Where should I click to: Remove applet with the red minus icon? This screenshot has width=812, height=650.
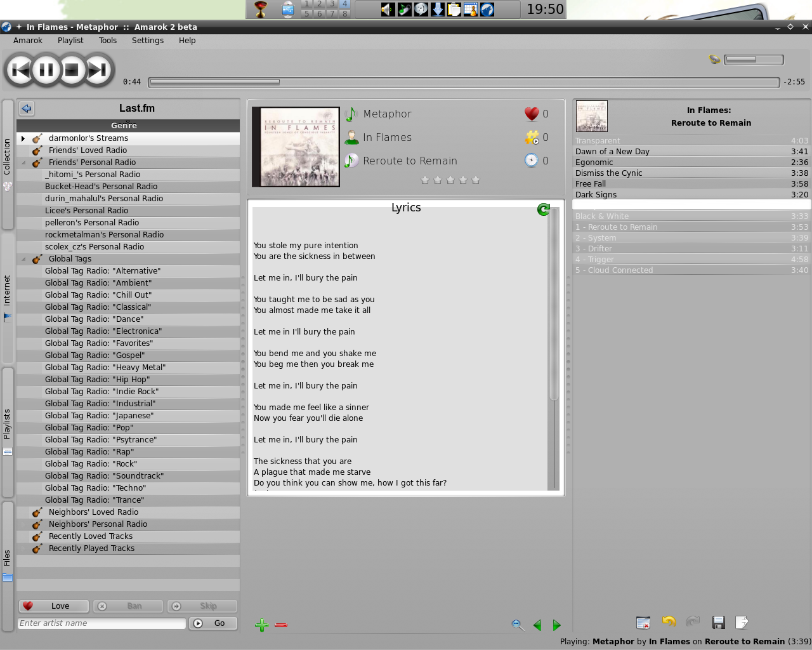pos(281,625)
